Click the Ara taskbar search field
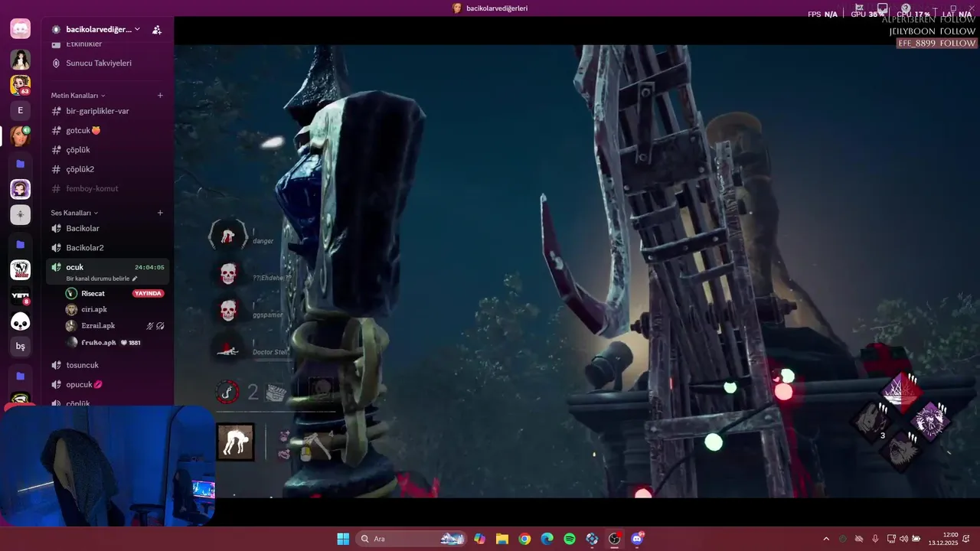980x551 pixels. pyautogui.click(x=411, y=539)
